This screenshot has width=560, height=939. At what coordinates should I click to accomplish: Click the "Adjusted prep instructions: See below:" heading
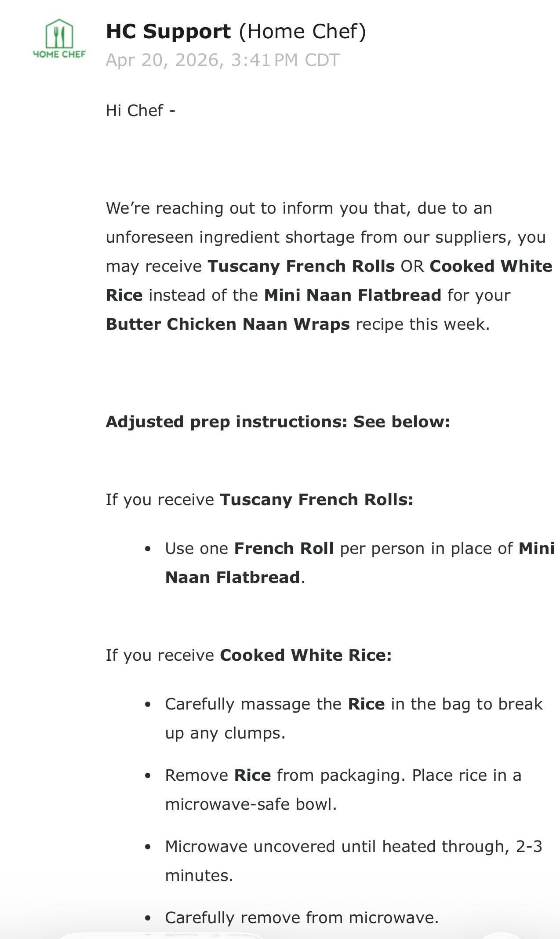(278, 422)
